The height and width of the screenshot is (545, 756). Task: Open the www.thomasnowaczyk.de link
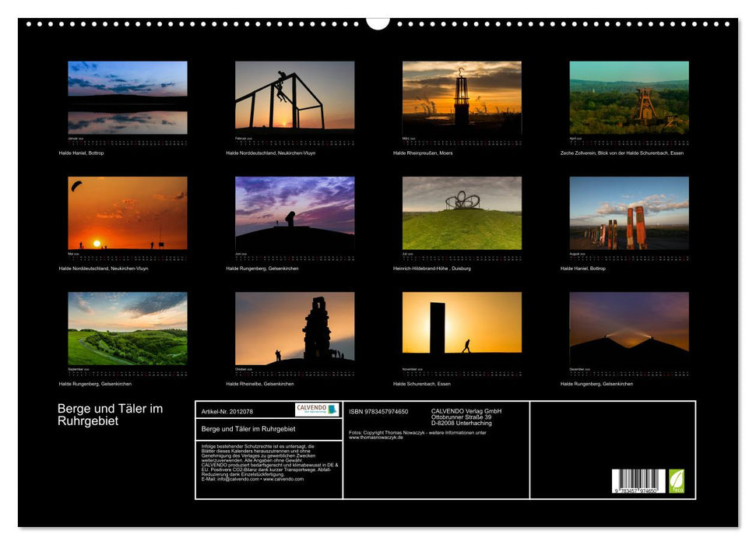(x=376, y=436)
